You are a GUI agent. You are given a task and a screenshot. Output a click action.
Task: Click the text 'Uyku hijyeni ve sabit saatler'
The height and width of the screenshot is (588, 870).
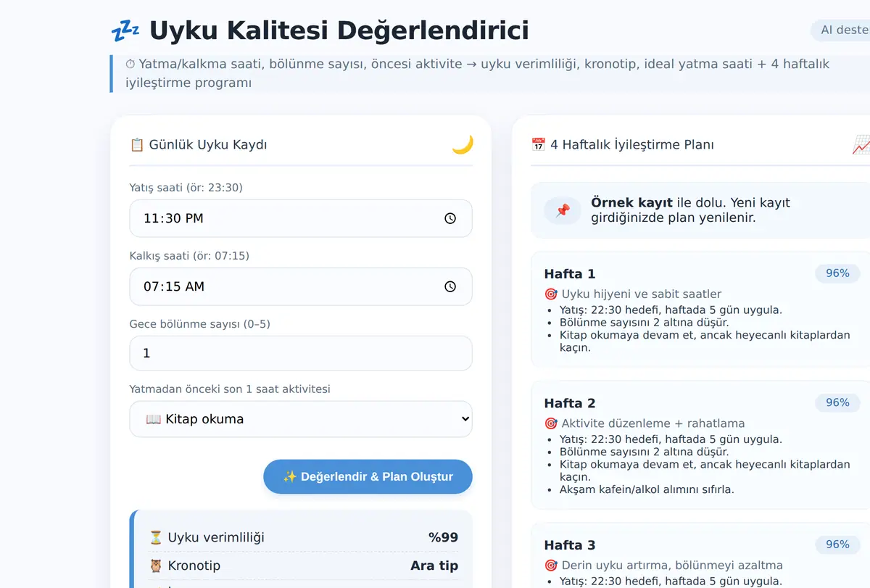[x=642, y=294]
